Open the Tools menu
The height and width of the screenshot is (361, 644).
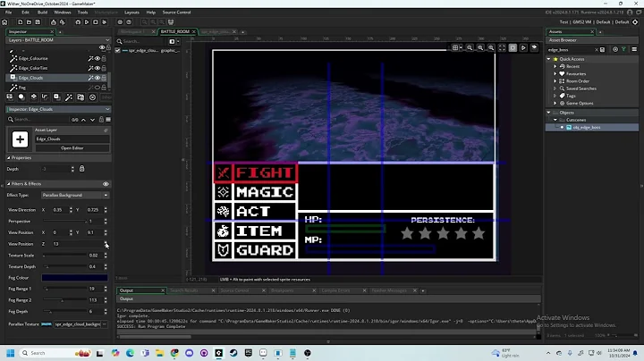[x=82, y=13]
